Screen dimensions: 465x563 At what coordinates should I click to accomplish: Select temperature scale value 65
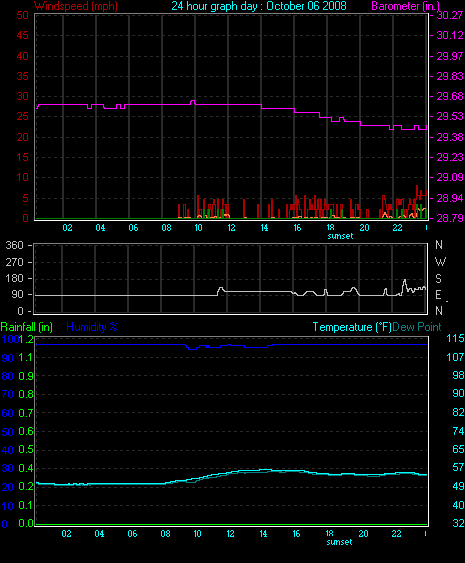tap(458, 449)
